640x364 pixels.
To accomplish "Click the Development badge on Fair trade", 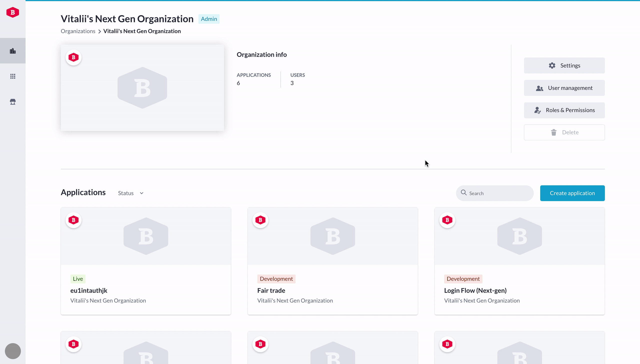I will coord(276,279).
